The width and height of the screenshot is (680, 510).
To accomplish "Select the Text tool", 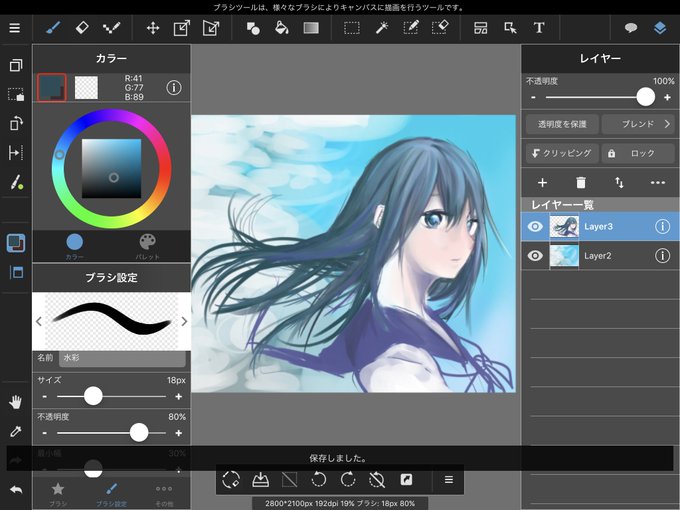I will pos(539,28).
